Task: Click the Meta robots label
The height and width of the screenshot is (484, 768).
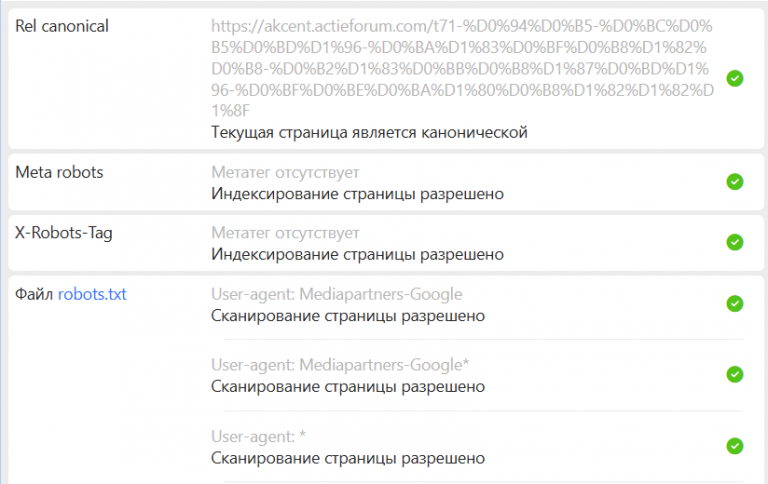Action: pos(59,172)
